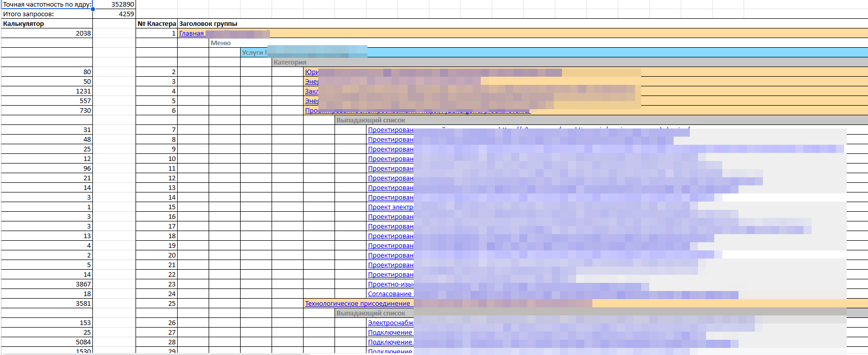This screenshot has height=355, width=868.
Task: Select cluster number 11 cell
Action: [x=156, y=169]
